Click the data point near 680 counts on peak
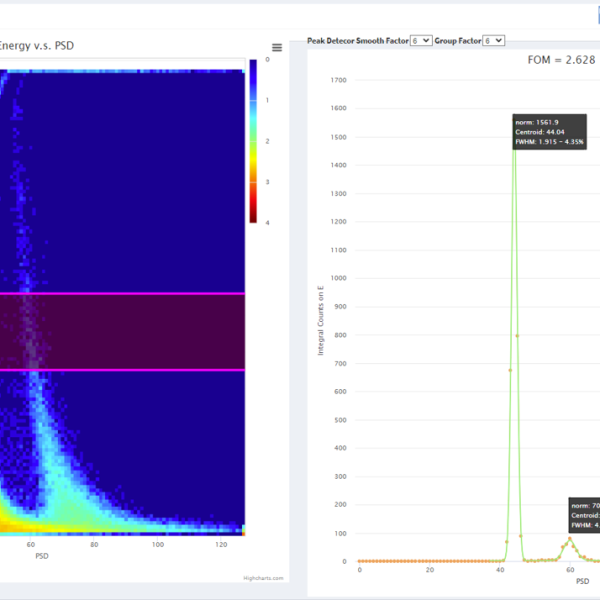Screen dimensions: 600x600 510,370
